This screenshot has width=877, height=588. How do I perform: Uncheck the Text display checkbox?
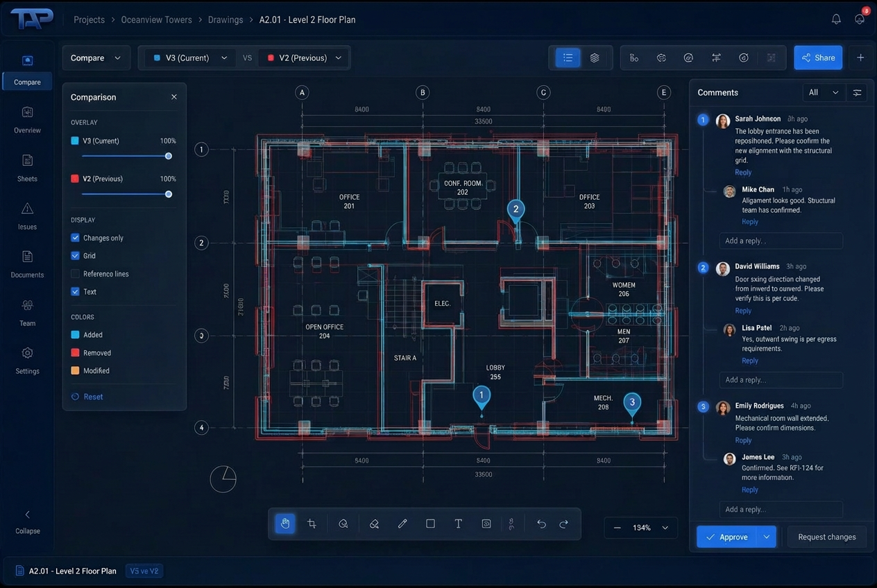[75, 292]
